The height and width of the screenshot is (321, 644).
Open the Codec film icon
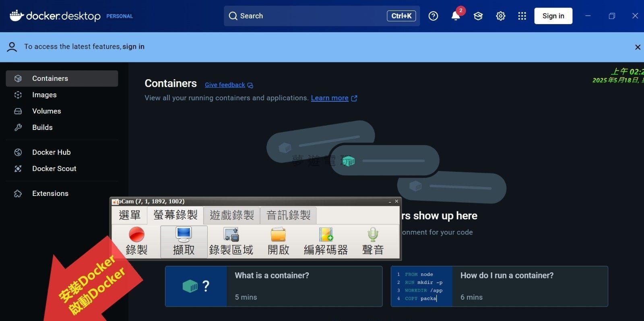326,235
